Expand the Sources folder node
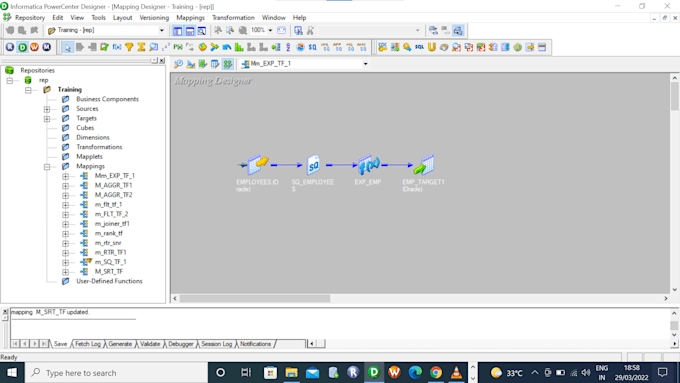This screenshot has height=383, width=680. (47, 109)
